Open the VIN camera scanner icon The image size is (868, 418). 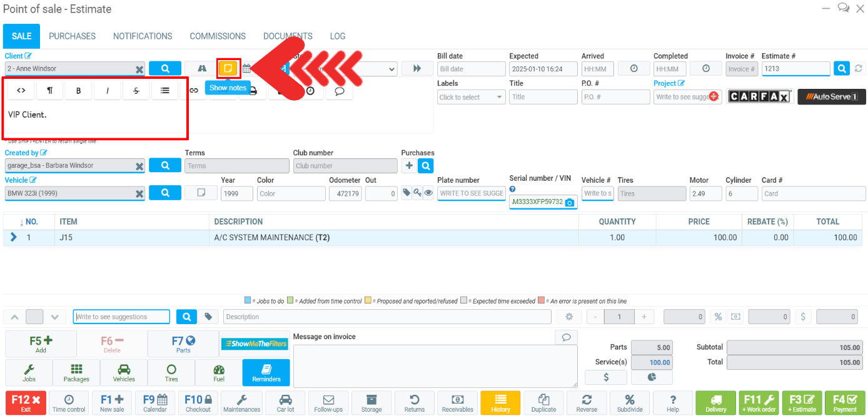[x=569, y=203]
